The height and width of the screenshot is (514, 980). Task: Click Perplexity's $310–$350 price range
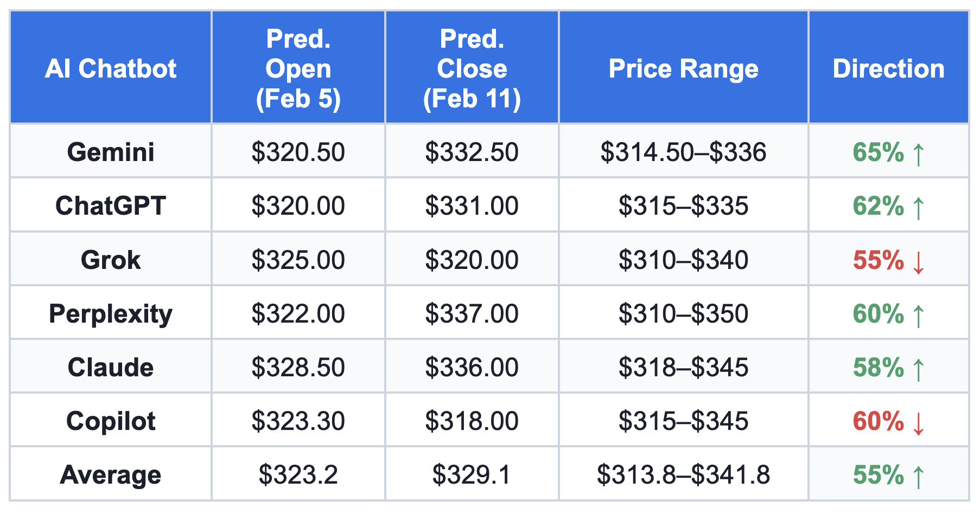683,314
